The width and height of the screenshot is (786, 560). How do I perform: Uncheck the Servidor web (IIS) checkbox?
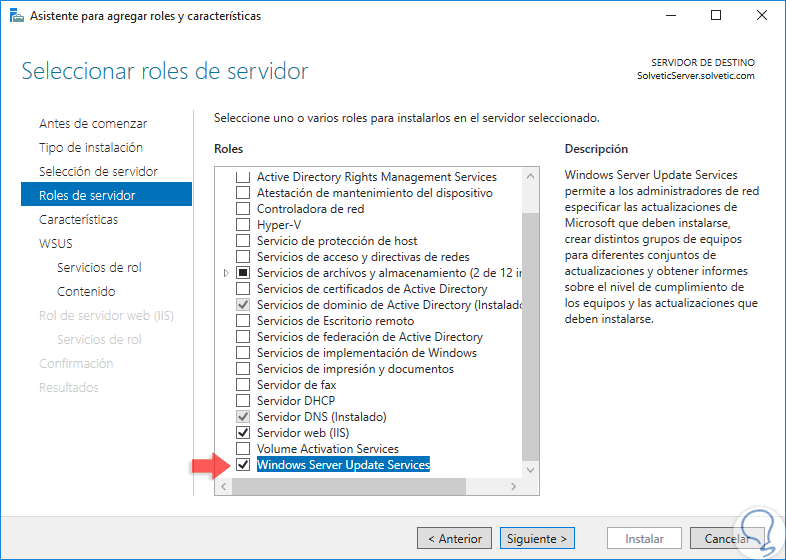pyautogui.click(x=243, y=433)
